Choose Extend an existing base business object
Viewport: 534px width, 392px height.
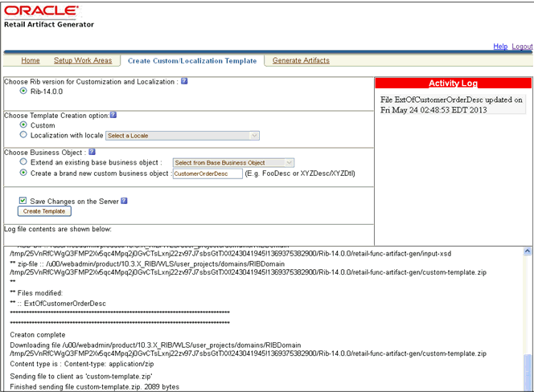23,161
